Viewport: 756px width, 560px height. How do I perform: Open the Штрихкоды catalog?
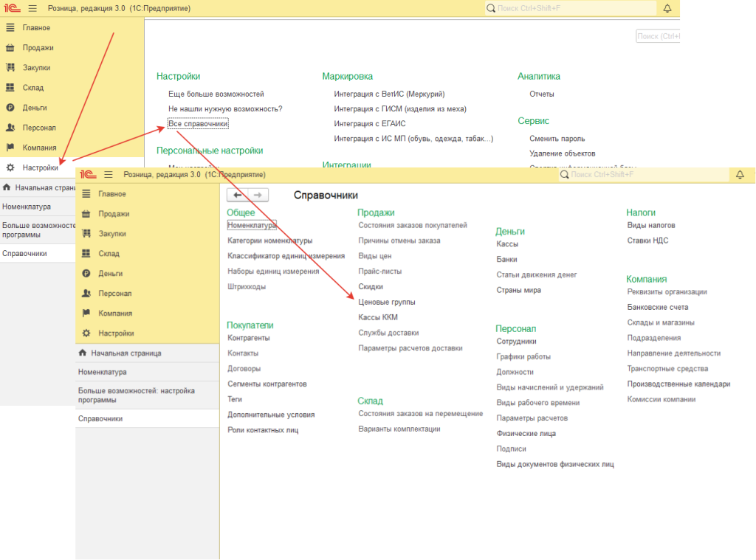[x=247, y=287]
